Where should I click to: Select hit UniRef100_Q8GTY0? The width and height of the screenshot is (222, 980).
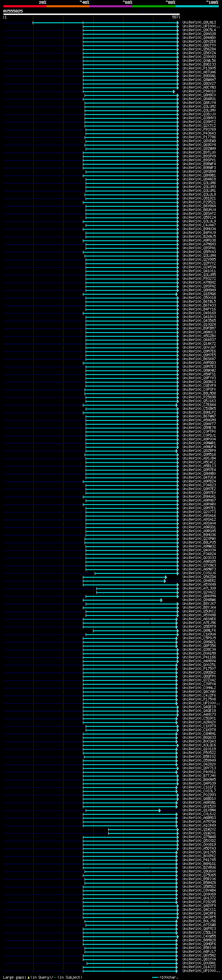(x=199, y=45)
